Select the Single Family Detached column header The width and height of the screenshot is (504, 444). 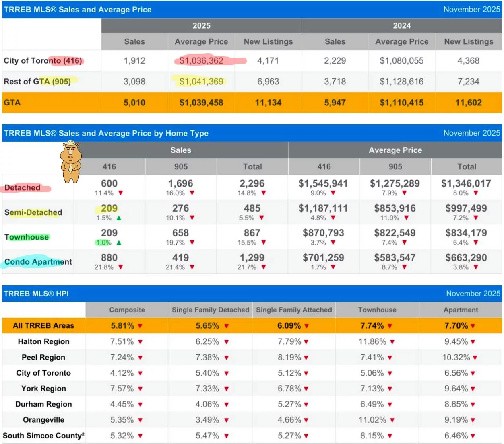210,310
